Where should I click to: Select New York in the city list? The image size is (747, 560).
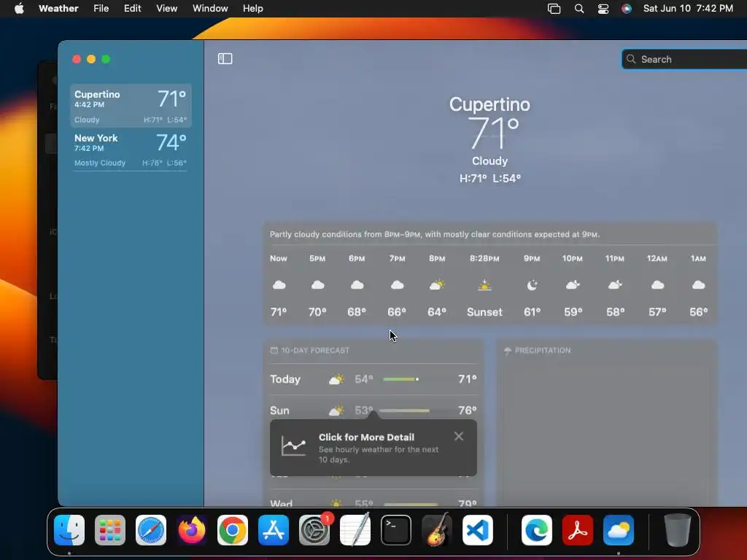coord(131,149)
